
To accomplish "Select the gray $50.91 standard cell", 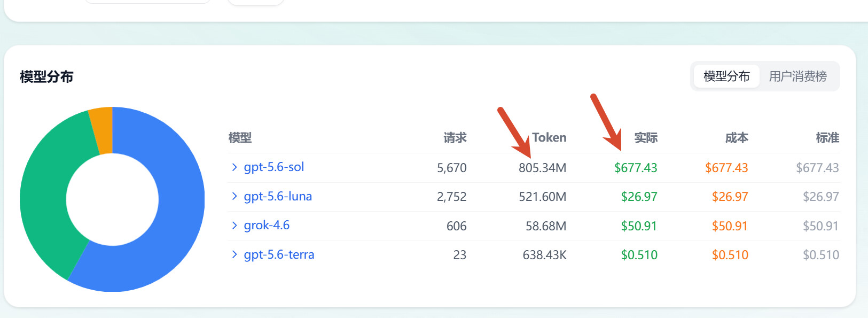I will (821, 226).
